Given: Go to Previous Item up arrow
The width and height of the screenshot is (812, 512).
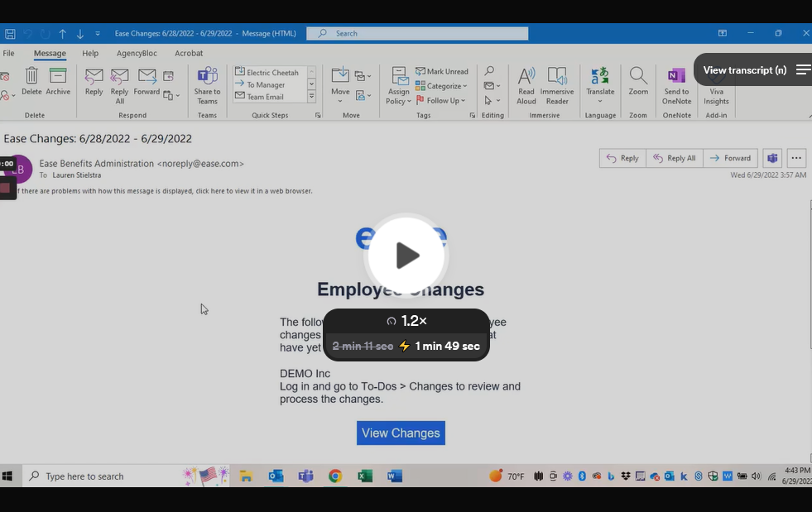Looking at the screenshot, I should pos(62,34).
